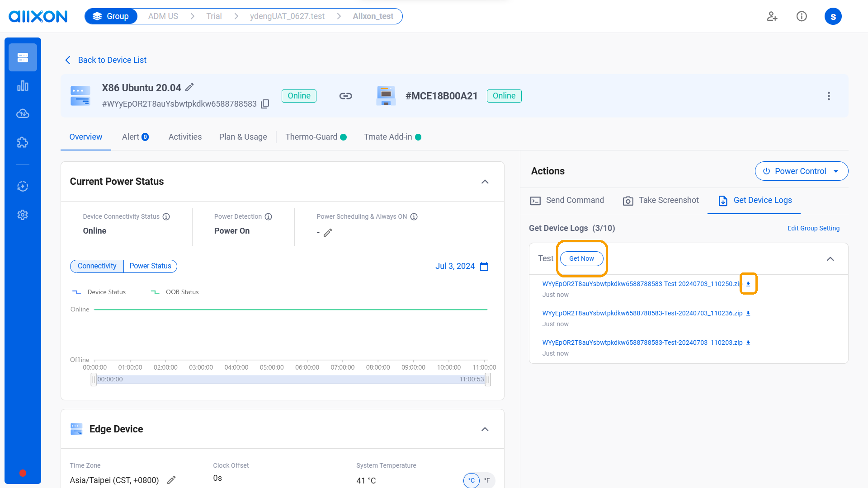Select Celsius temperature unit
Screen dimensions: 868x488
point(472,480)
